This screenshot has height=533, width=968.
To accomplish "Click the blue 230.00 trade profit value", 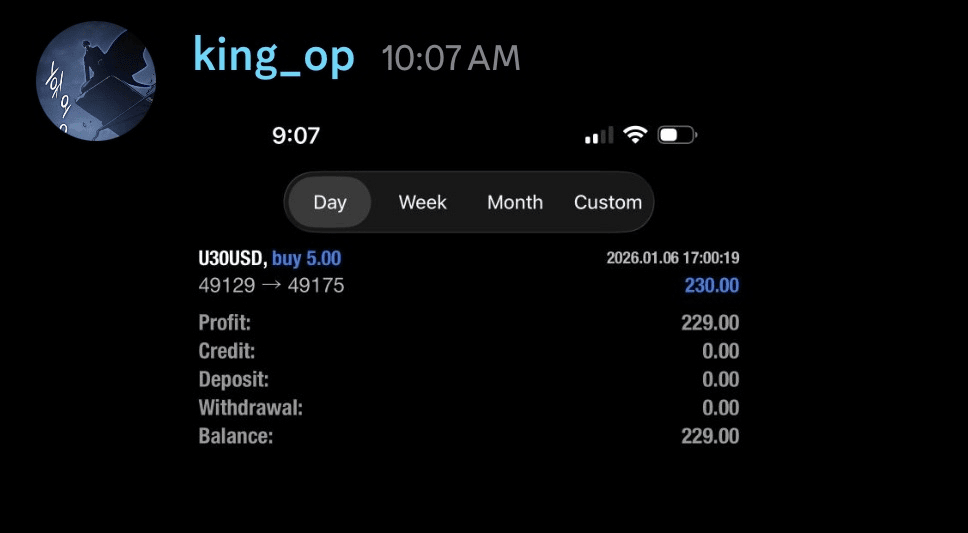I will 711,286.
